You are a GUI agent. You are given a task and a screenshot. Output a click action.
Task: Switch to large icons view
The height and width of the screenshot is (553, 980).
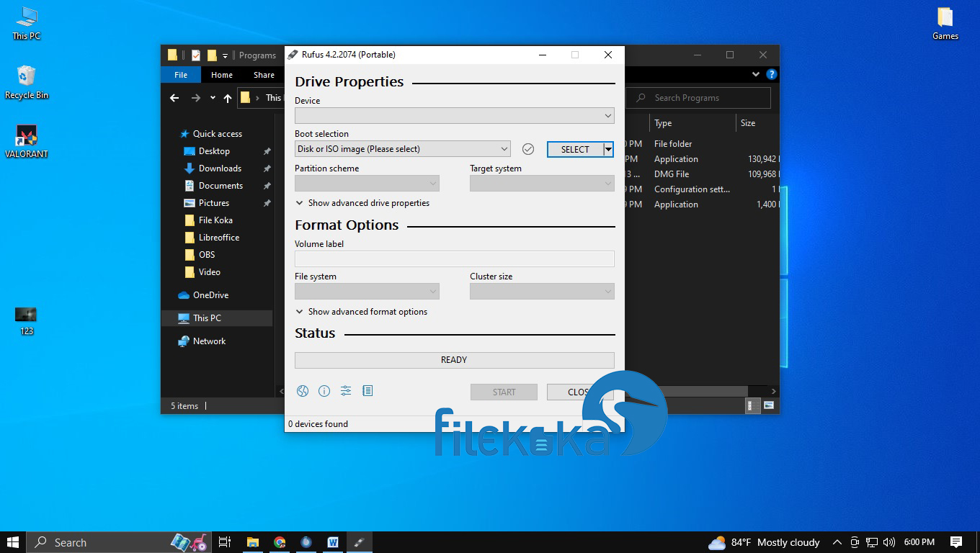tap(769, 405)
